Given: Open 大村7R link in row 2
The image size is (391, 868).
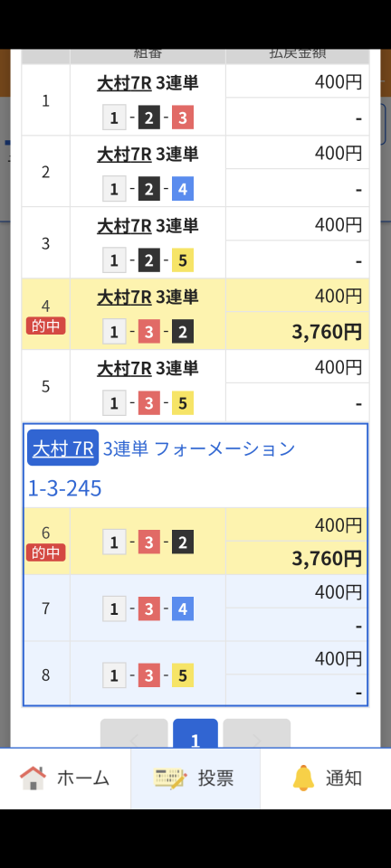Looking at the screenshot, I should (124, 154).
